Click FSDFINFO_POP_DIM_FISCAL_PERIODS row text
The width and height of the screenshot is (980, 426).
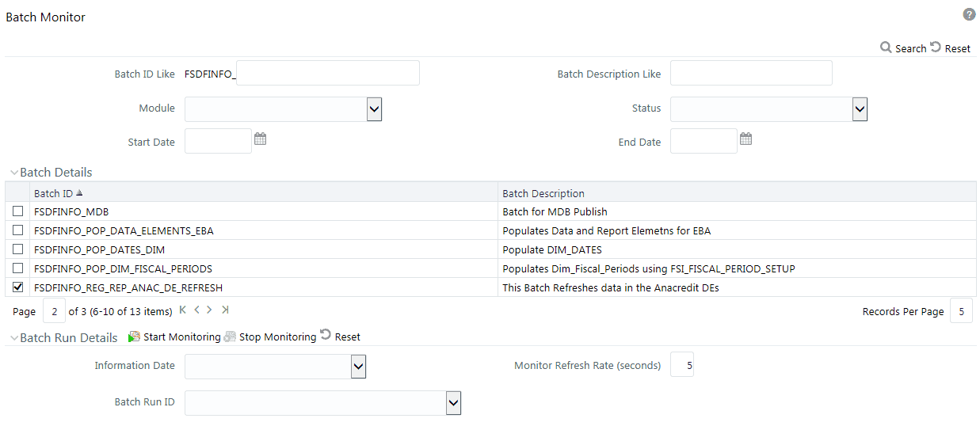pos(123,269)
